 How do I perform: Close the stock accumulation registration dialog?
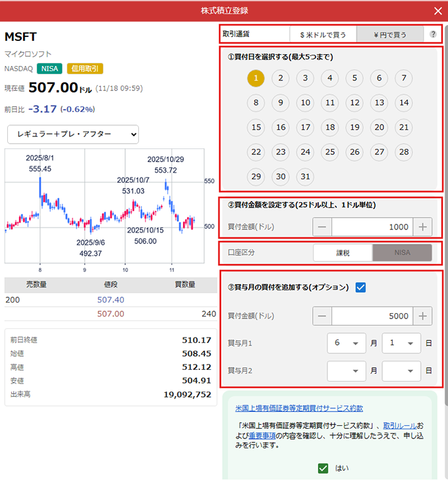click(x=438, y=11)
